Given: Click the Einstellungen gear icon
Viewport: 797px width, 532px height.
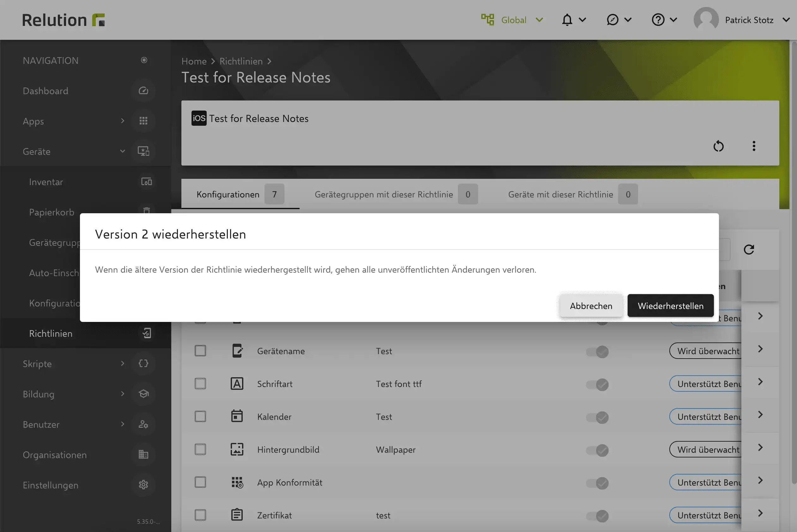Looking at the screenshot, I should (143, 485).
